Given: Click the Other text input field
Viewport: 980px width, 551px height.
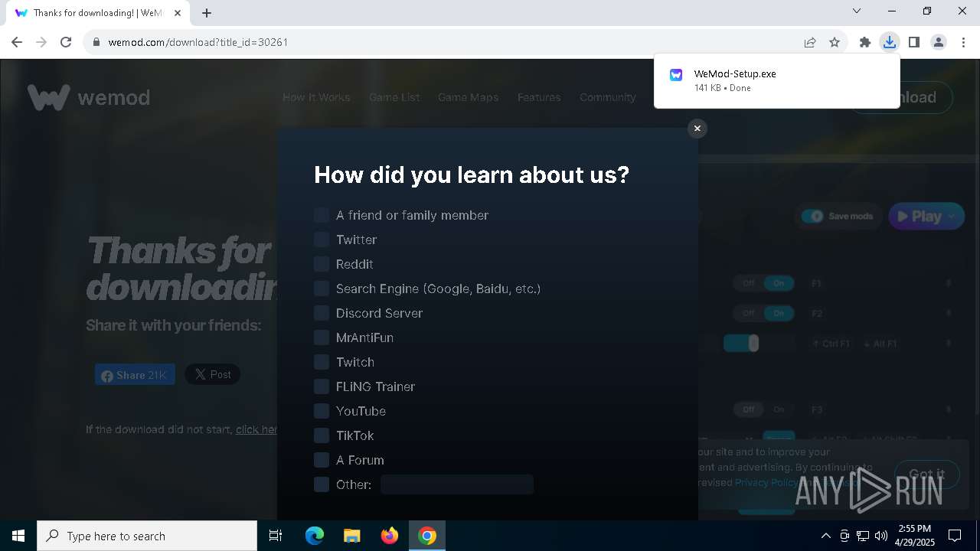Looking at the screenshot, I should tap(457, 484).
